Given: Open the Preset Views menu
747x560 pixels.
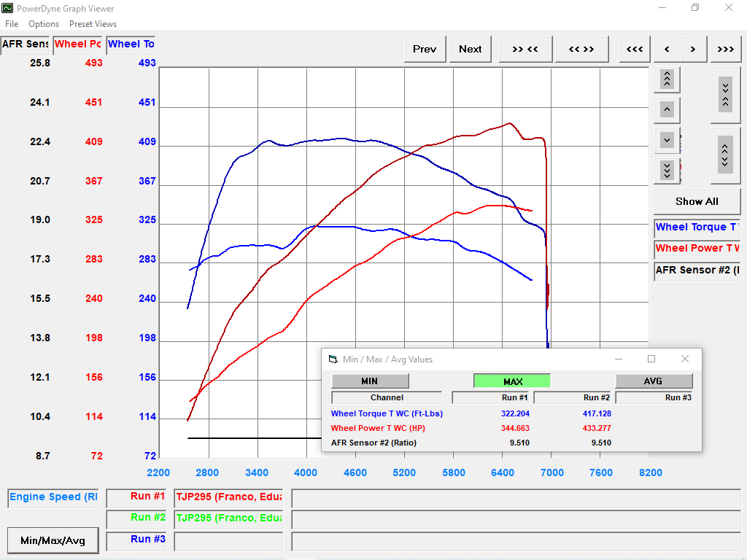Looking at the screenshot, I should pos(93,24).
